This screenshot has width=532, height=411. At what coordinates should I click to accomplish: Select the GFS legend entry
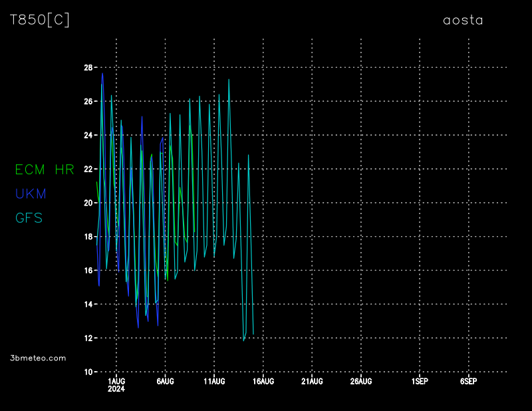pos(29,217)
